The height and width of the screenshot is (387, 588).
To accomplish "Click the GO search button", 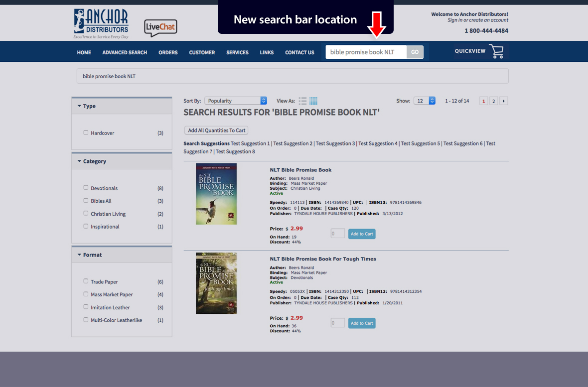I will click(x=415, y=52).
